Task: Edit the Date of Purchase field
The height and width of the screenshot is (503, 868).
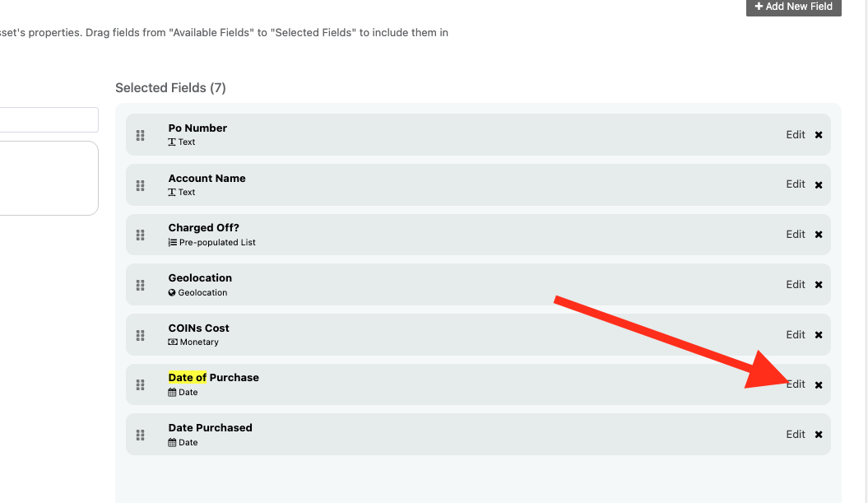Action: click(795, 384)
